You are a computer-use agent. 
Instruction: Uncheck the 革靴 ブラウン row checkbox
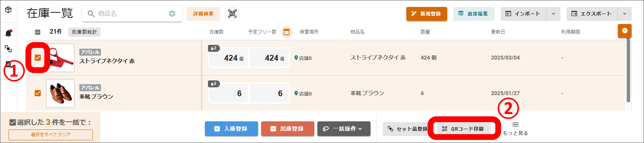point(38,93)
